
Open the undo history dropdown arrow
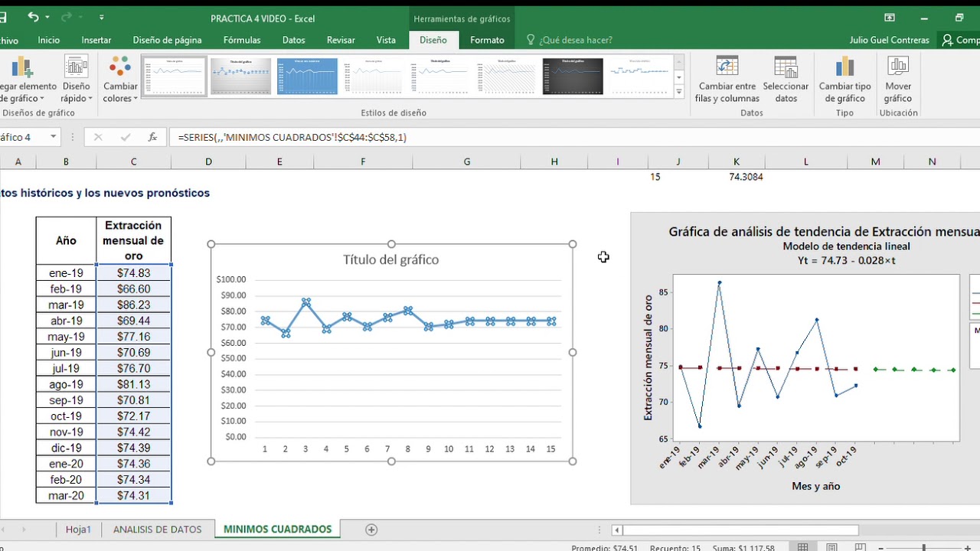(47, 17)
